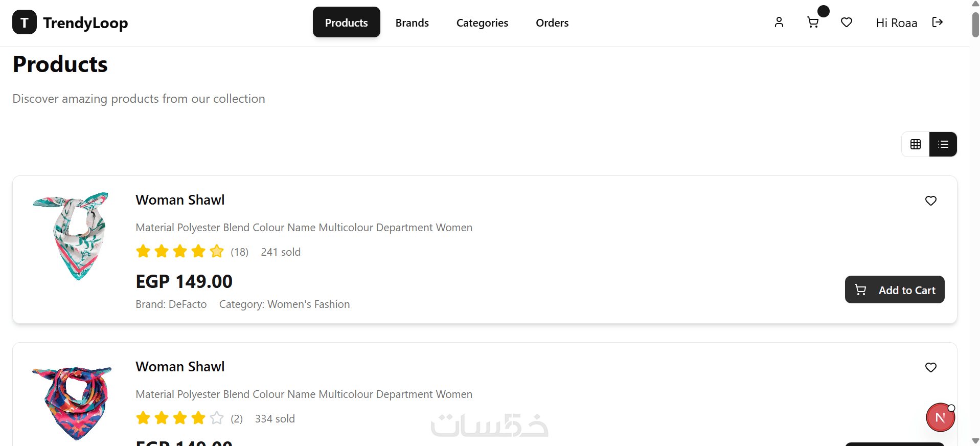Click the star rating of the second shawl
The height and width of the screenshot is (446, 980).
tap(180, 418)
